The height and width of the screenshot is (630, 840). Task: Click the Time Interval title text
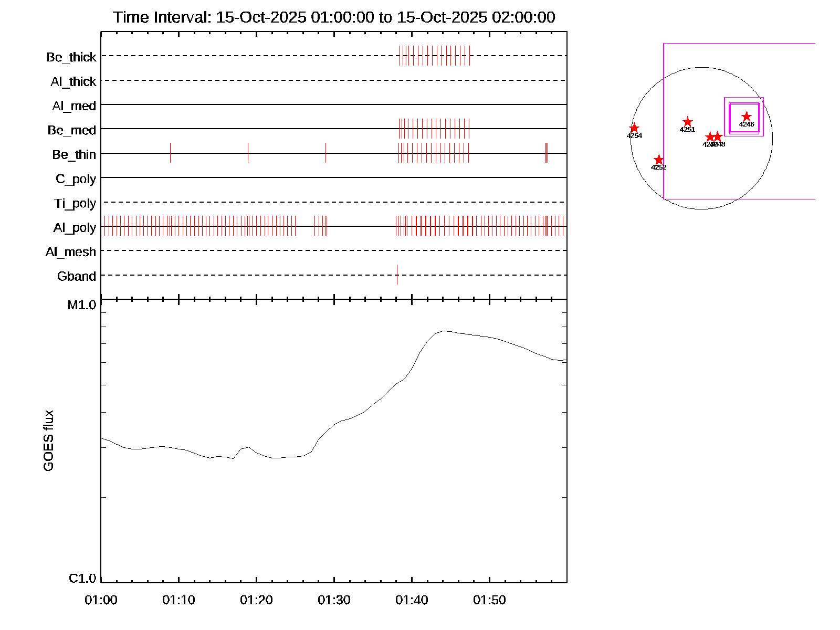coord(334,17)
